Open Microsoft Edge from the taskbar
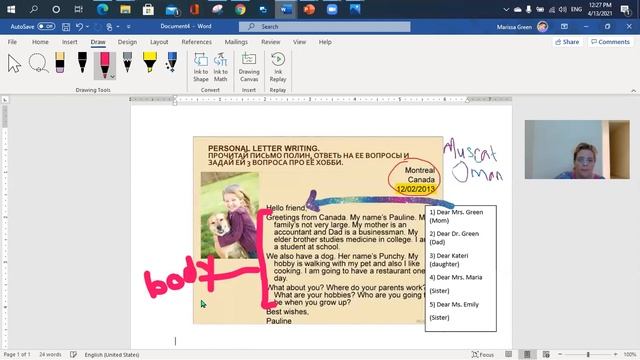The height and width of the screenshot is (360, 640). pyautogui.click(x=102, y=9)
